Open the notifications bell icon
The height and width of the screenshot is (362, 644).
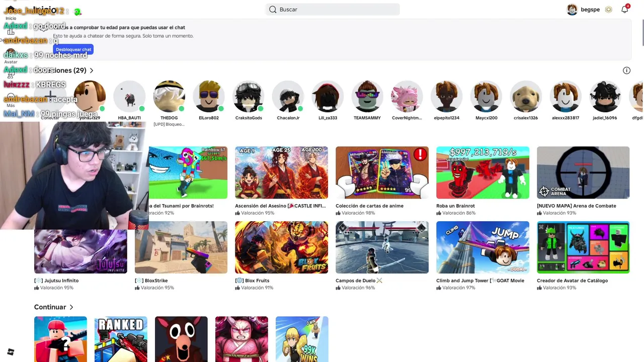click(625, 10)
